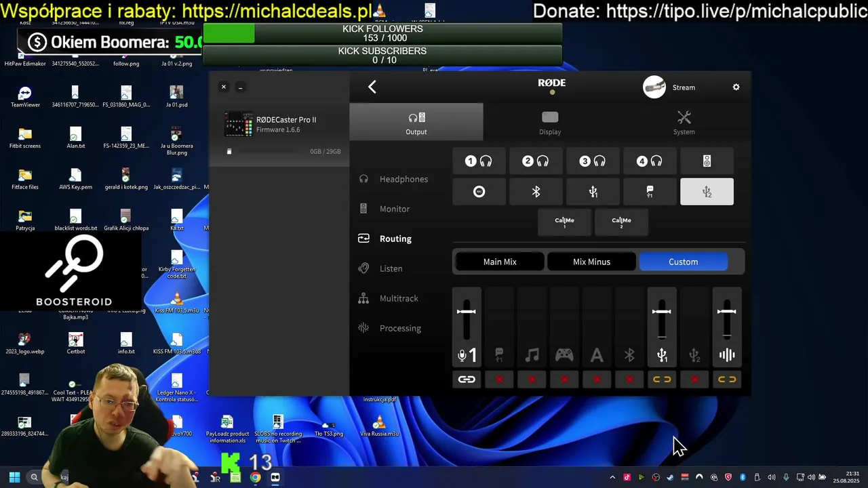Choose the Main Mix button
This screenshot has width=868, height=488.
(x=500, y=262)
